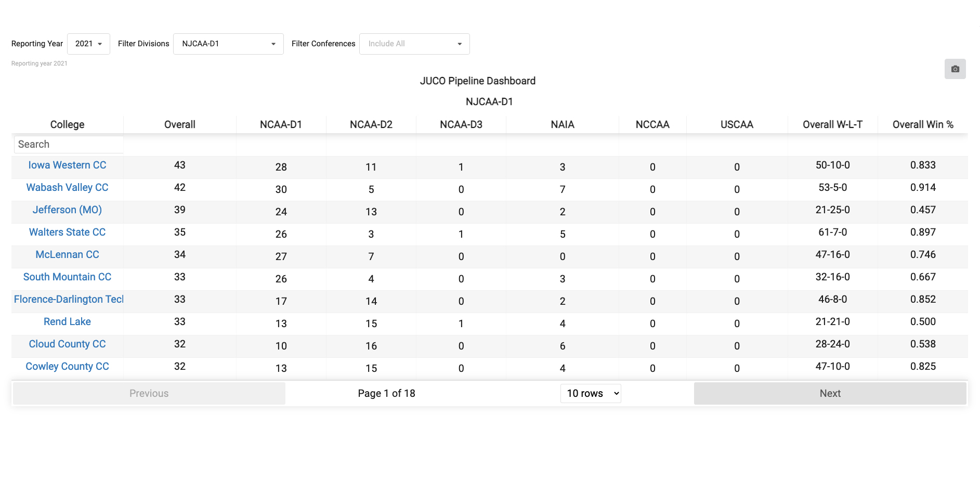Sort by the NCAA-D2 column header
This screenshot has width=980, height=491.
click(371, 124)
